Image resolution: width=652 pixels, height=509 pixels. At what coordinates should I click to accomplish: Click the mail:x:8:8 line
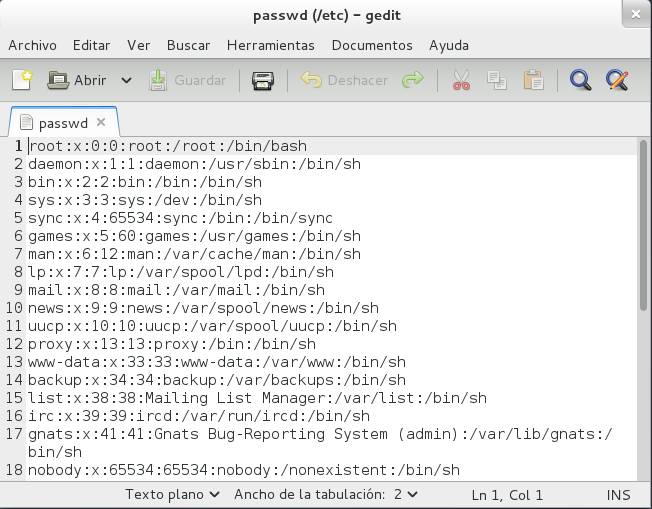point(176,290)
